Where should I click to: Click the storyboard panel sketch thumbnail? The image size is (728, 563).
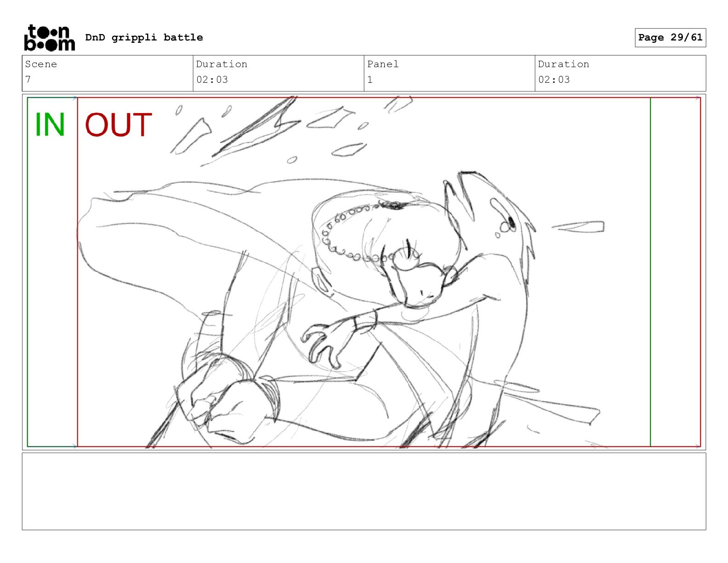364,272
